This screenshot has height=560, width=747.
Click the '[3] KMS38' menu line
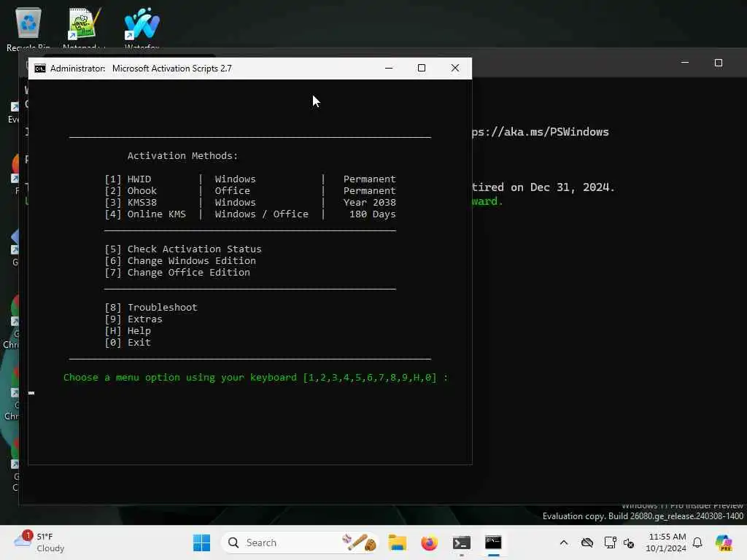[x=250, y=203]
